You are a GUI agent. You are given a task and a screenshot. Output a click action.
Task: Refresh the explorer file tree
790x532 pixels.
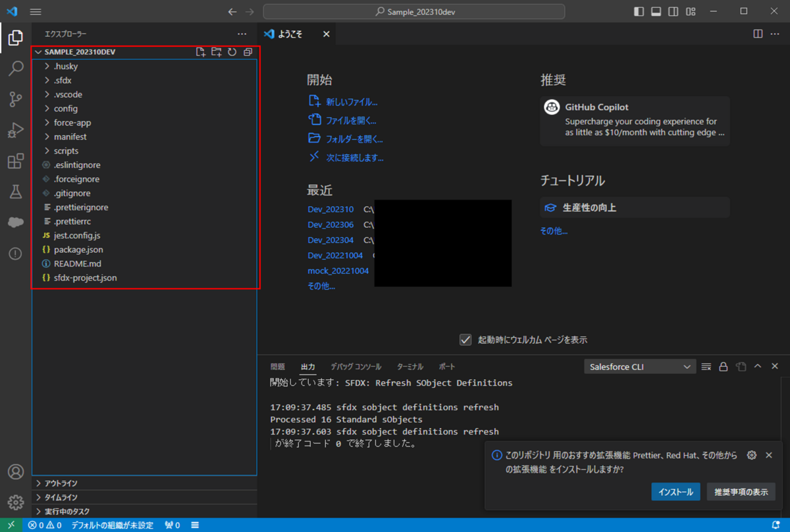[232, 52]
